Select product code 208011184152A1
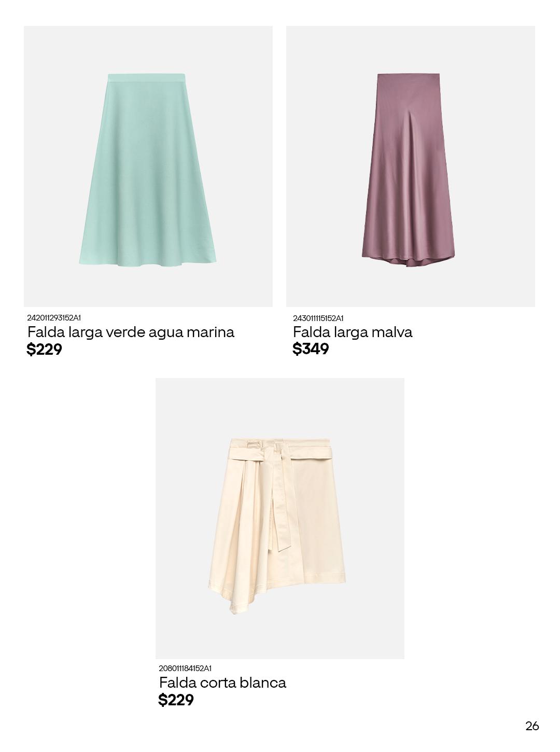This screenshot has height=752, width=560. (x=185, y=668)
